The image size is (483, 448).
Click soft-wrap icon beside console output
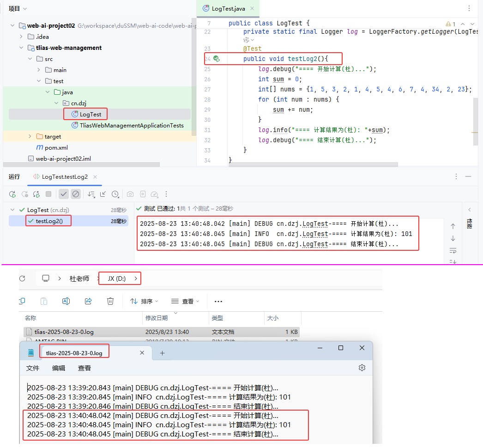pos(453,250)
